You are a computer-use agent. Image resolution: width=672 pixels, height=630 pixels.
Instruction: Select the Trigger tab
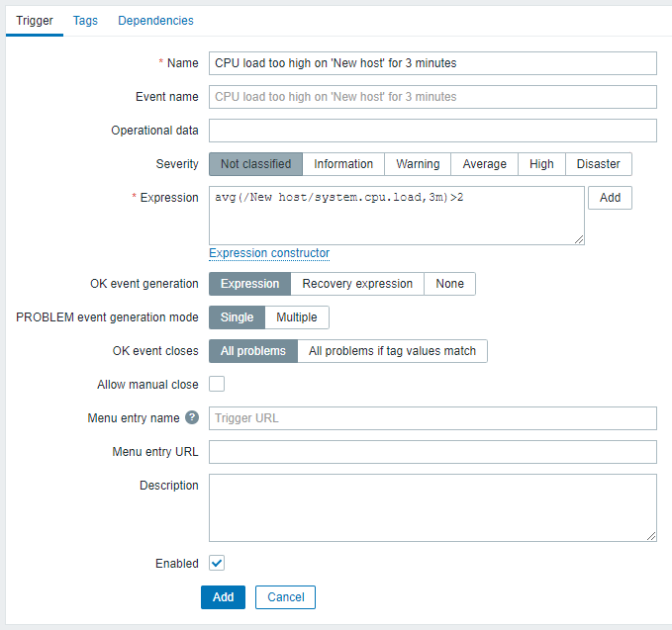tap(35, 21)
